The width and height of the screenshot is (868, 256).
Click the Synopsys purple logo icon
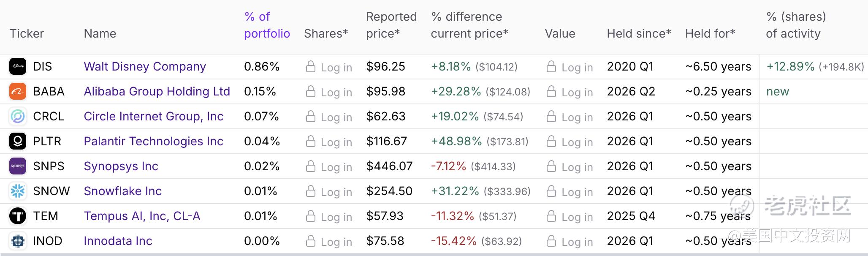coord(18,166)
